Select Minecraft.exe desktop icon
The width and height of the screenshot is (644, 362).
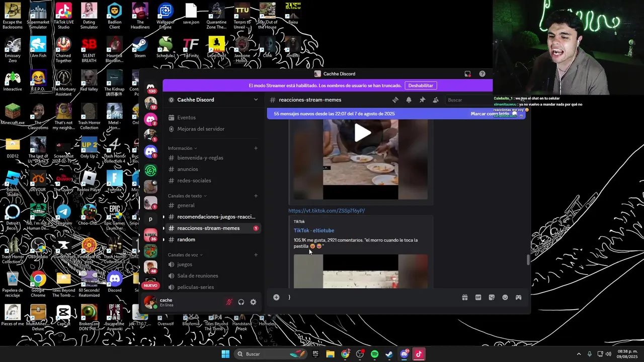pyautogui.click(x=13, y=115)
